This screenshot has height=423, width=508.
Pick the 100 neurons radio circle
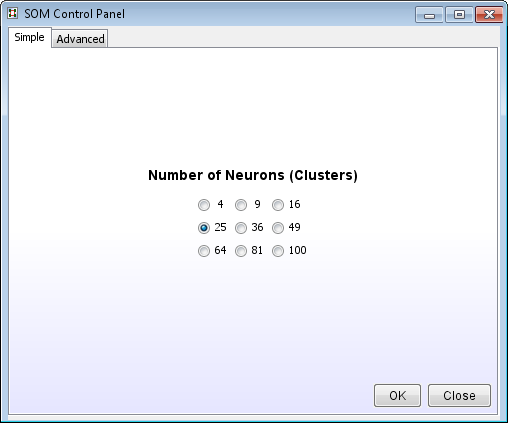click(278, 251)
